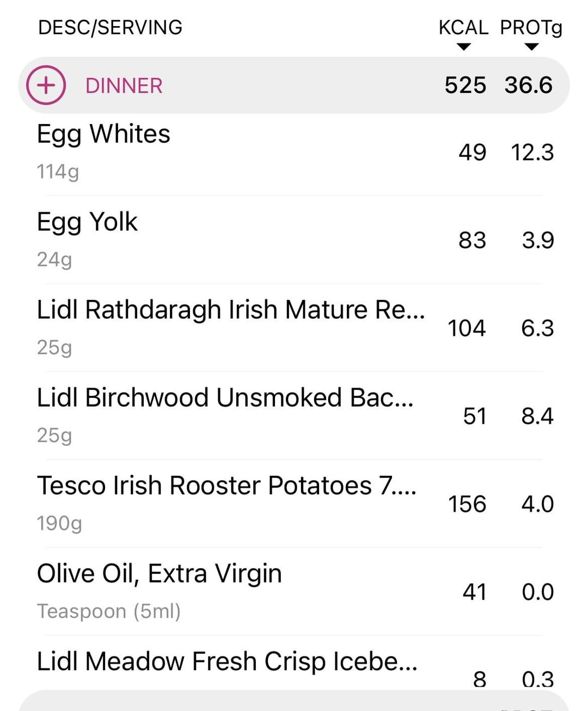Viewport: 588px width, 711px height.
Task: Tap the Teaspoon (5ml) serving text
Action: pos(109,611)
